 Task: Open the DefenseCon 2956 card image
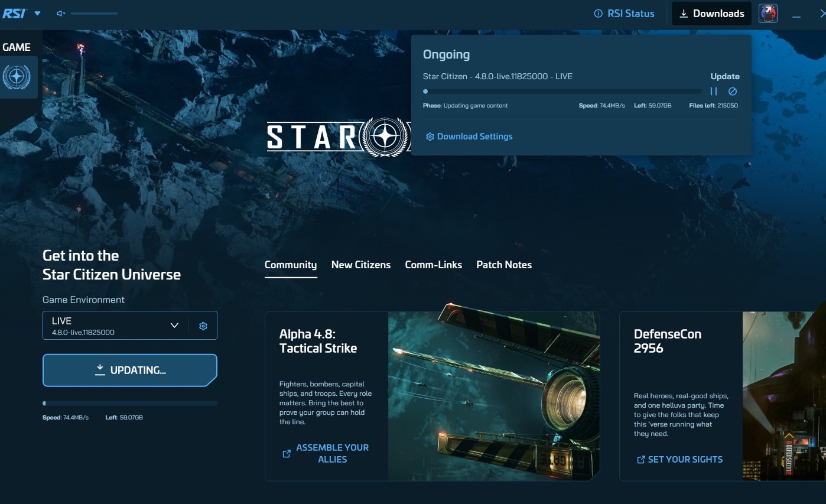tap(784, 396)
